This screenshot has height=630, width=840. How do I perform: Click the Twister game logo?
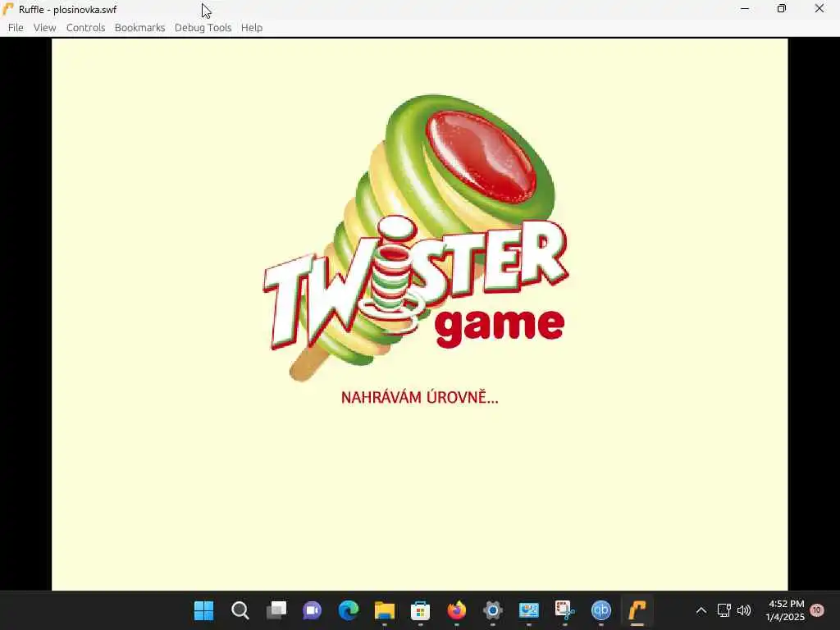click(416, 238)
